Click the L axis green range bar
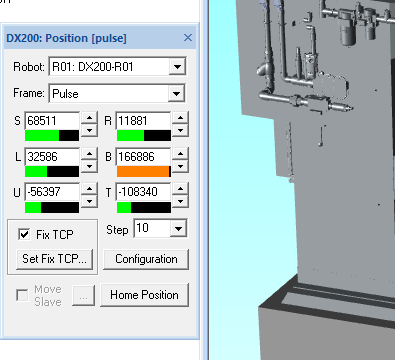 click(x=52, y=171)
